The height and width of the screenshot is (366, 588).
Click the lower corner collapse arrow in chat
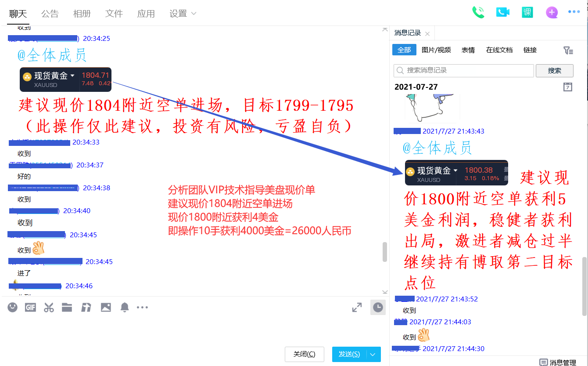click(385, 292)
